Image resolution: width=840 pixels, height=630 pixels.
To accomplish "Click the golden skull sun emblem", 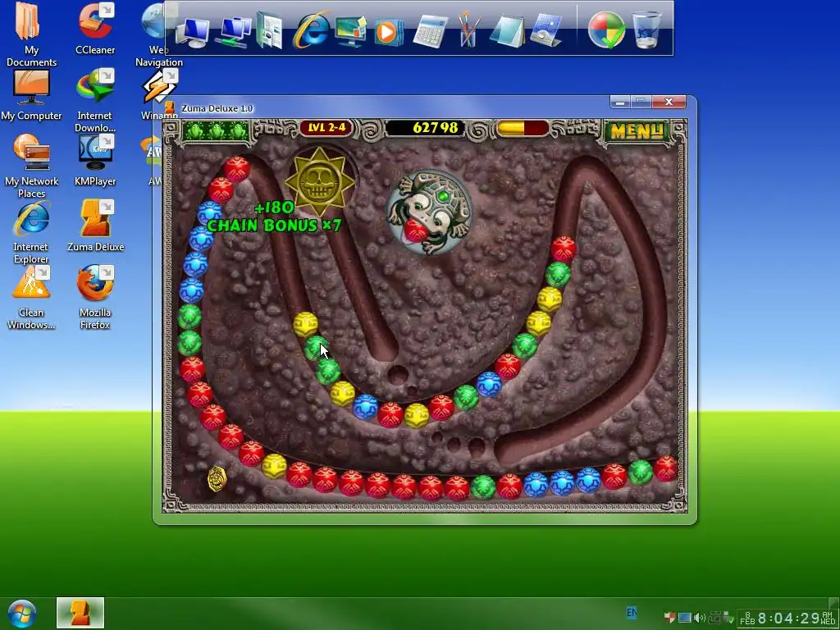I will (x=320, y=181).
